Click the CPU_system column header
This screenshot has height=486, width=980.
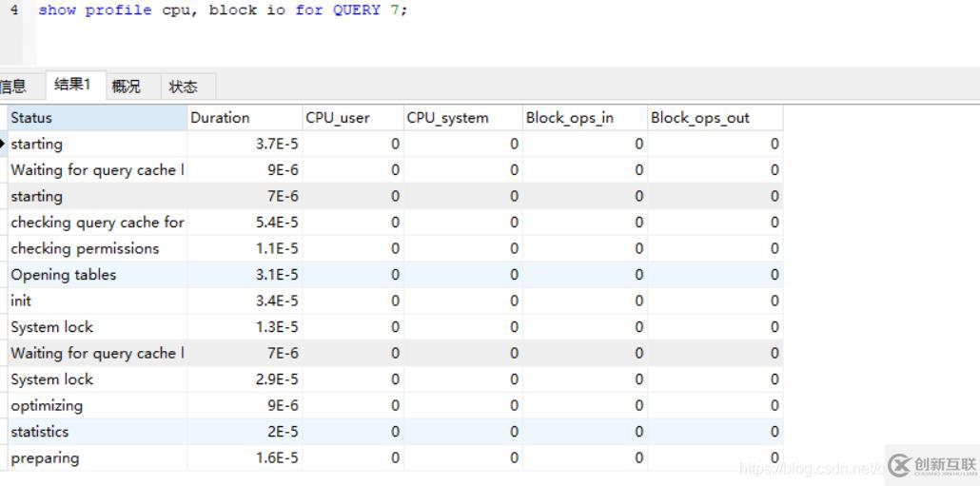(x=463, y=118)
